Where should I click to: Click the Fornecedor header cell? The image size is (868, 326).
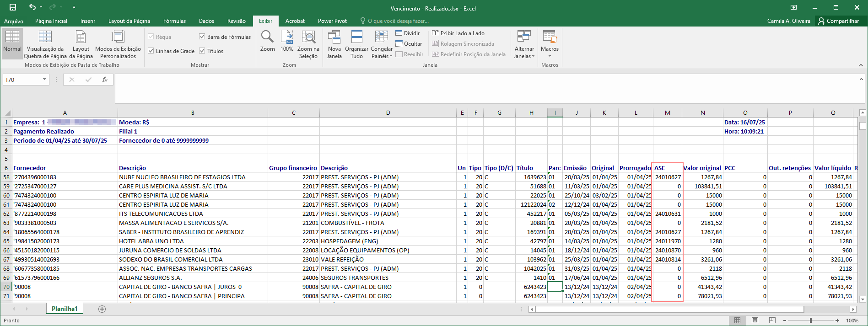[x=65, y=168]
